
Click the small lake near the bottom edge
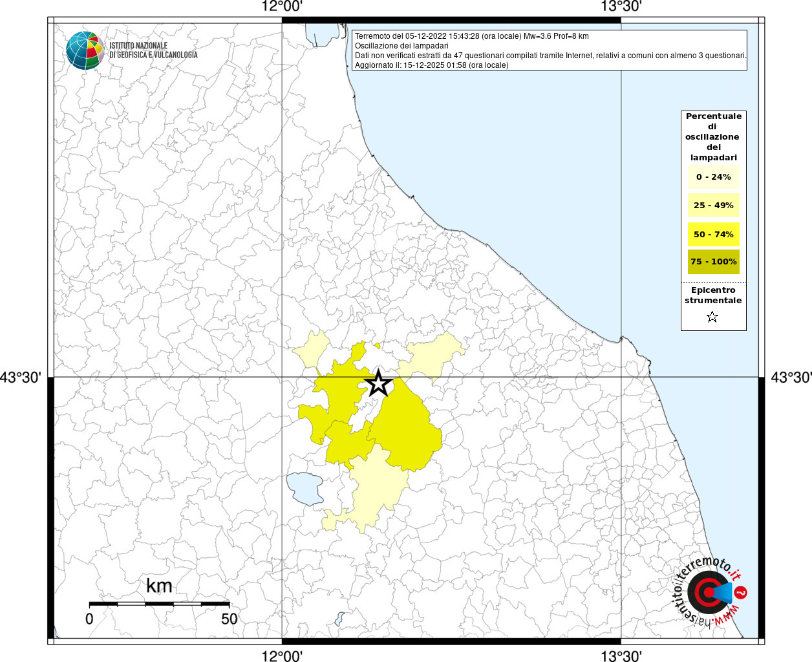click(x=340, y=618)
